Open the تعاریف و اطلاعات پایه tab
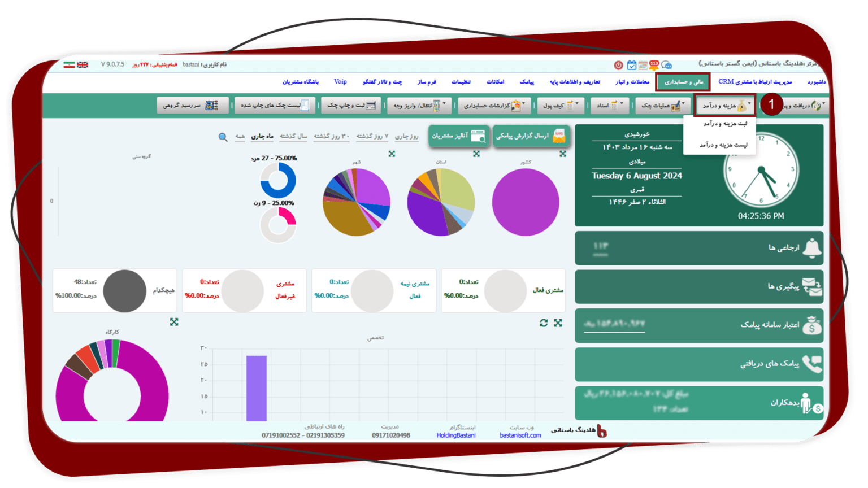 click(x=575, y=82)
